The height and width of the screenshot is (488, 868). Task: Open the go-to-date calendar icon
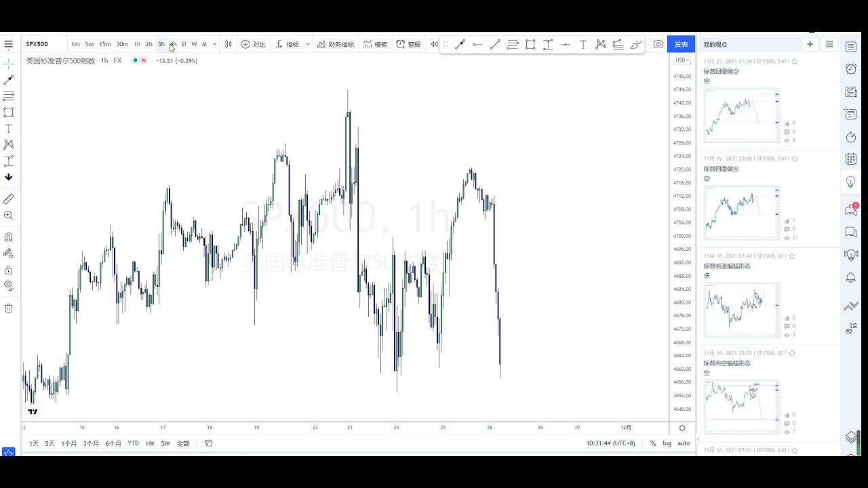(208, 443)
